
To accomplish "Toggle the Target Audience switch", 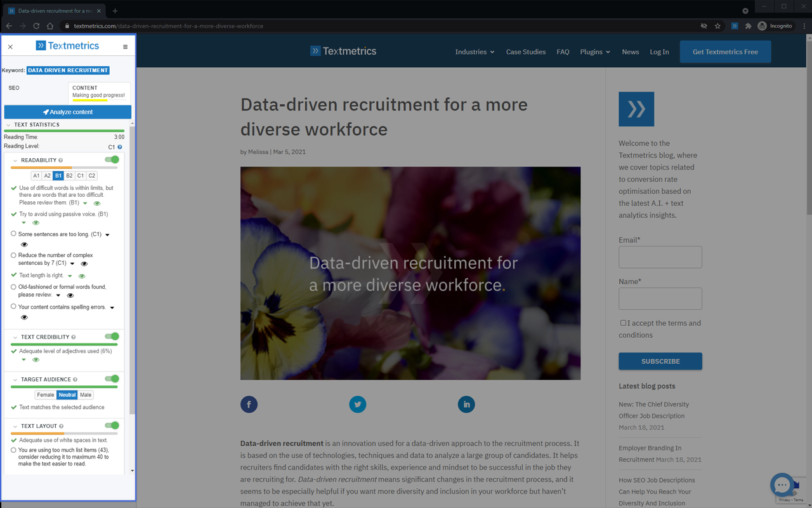I will [112, 378].
